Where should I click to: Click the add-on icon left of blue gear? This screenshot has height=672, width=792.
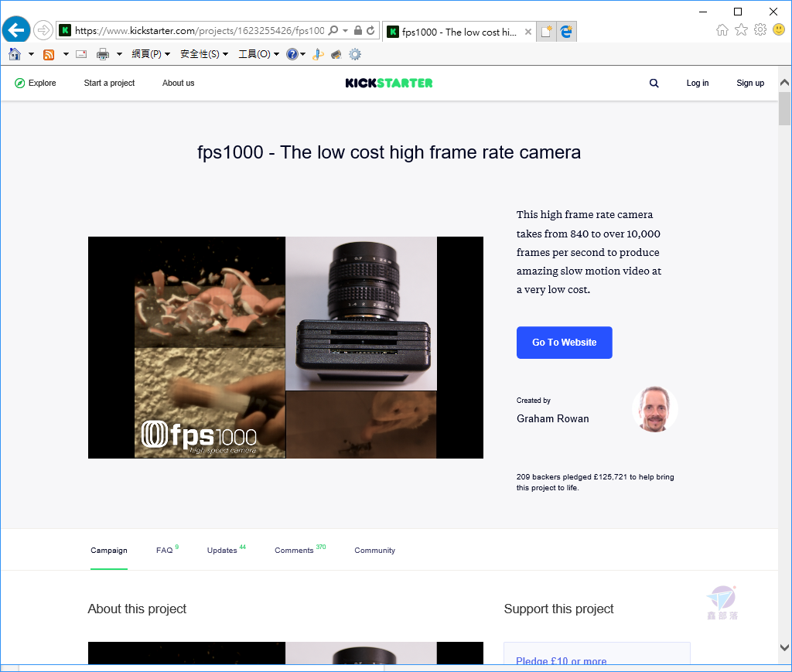[336, 54]
